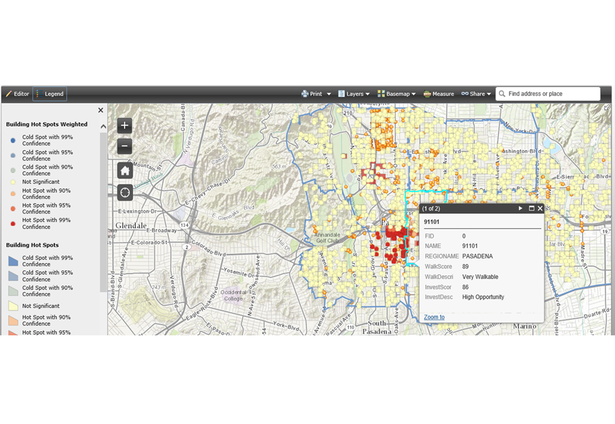The image size is (615, 424).
Task: Click the Layers stack icon
Action: 341,94
